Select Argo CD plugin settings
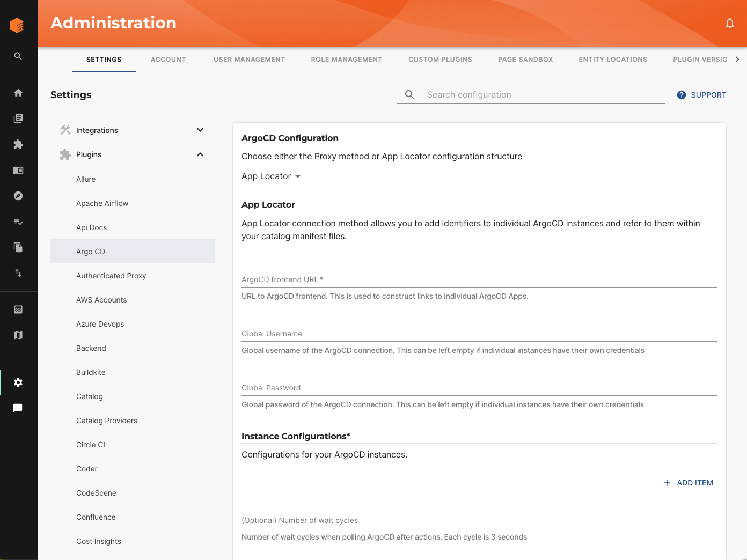747x560 pixels. pyautogui.click(x=133, y=252)
